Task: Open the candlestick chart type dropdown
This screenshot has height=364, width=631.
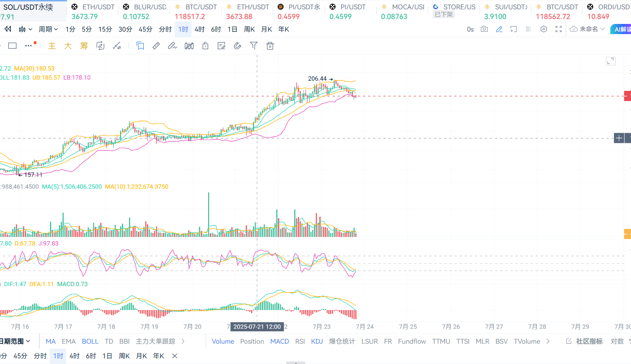Action: [x=25, y=29]
